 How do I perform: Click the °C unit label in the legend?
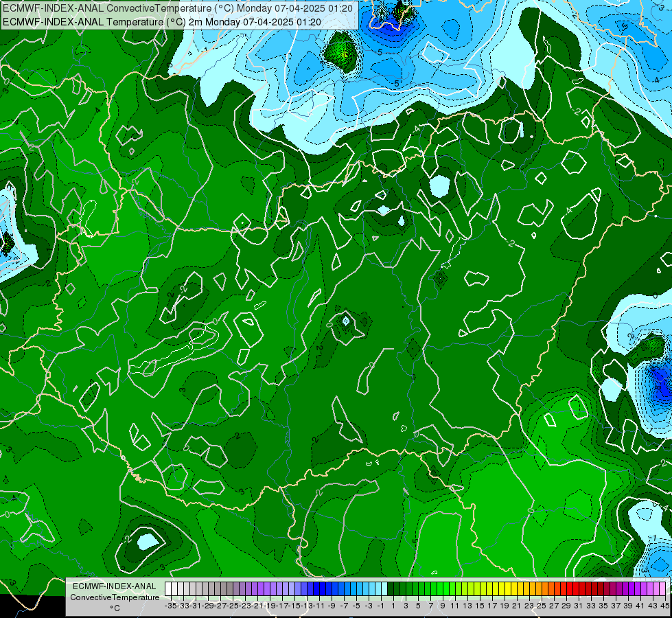pyautogui.click(x=115, y=608)
